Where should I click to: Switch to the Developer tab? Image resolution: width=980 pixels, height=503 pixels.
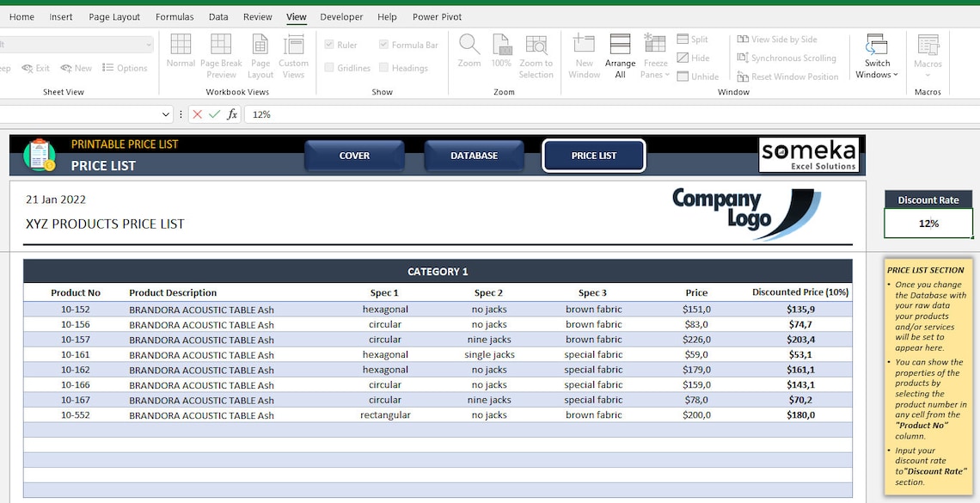(340, 16)
